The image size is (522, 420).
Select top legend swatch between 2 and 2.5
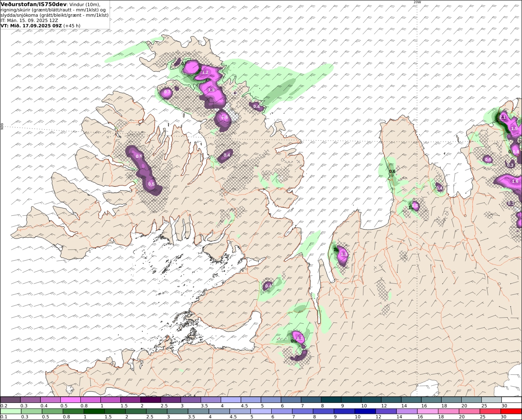coord(150,400)
